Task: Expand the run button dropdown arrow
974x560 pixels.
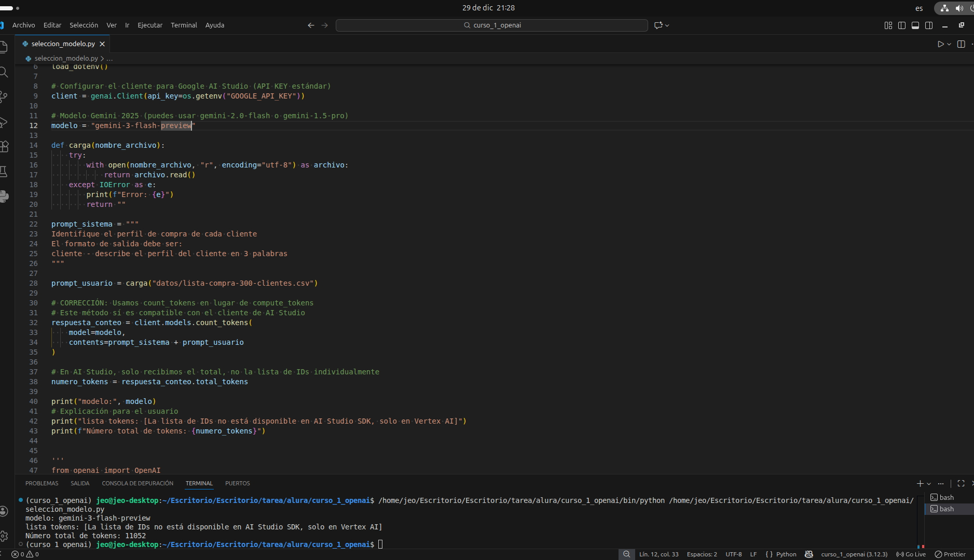Action: coord(949,44)
